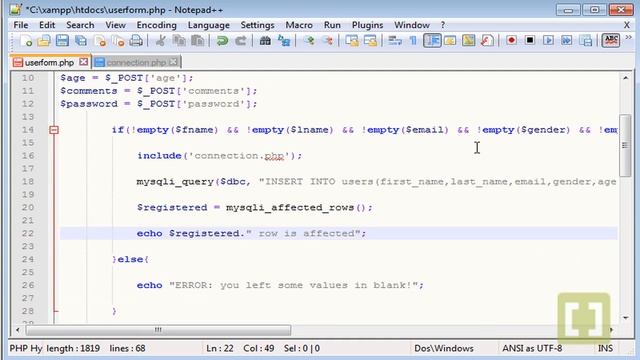Open the Macro menu
The width and height of the screenshot is (640, 360).
(299, 25)
